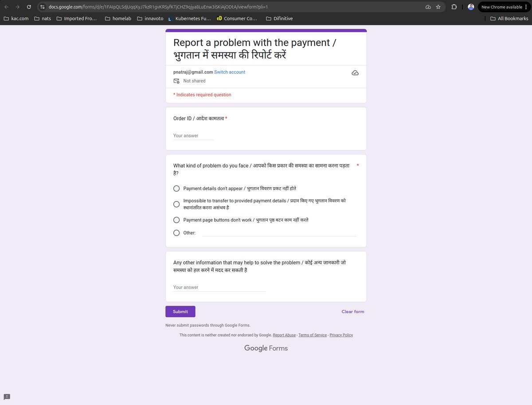
Task: Click the Google Forms logo
Action: (266, 348)
